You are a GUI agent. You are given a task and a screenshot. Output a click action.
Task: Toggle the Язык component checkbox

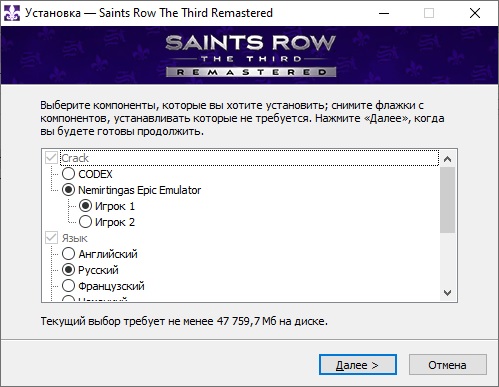(51, 238)
